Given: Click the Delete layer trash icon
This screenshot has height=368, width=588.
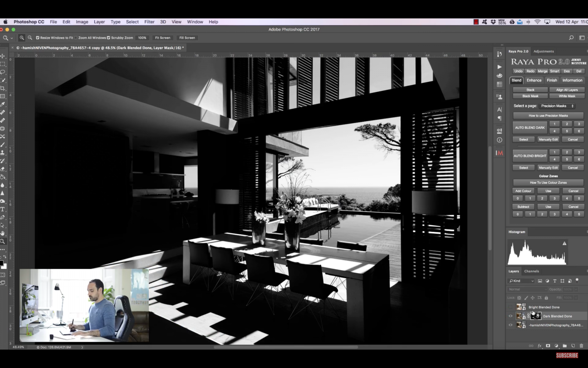Looking at the screenshot, I should click(581, 346).
